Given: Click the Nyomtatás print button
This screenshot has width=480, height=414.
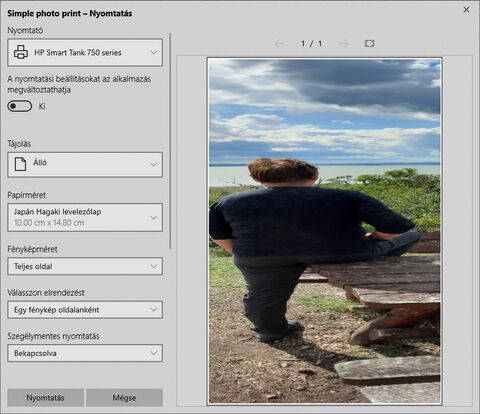Looking at the screenshot, I should 45,398.
